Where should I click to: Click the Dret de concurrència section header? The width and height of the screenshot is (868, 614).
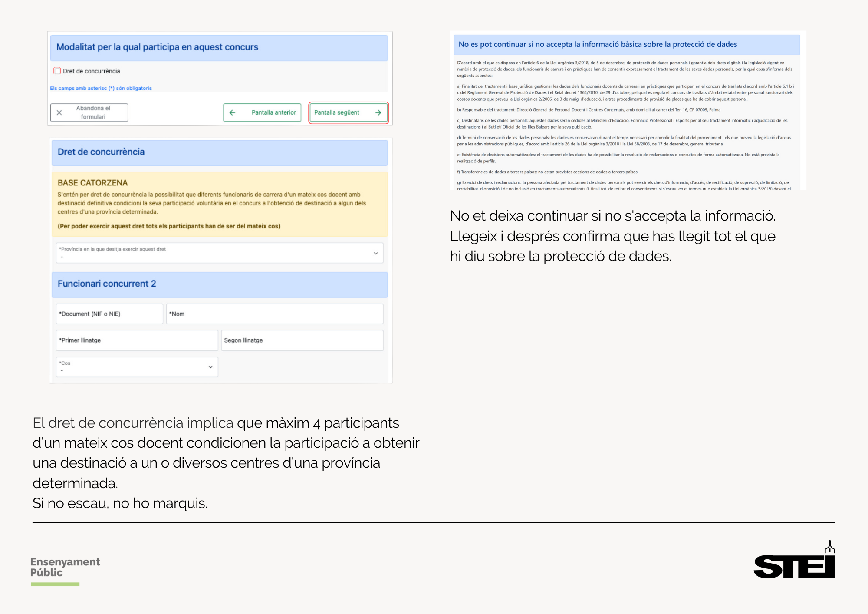click(219, 152)
